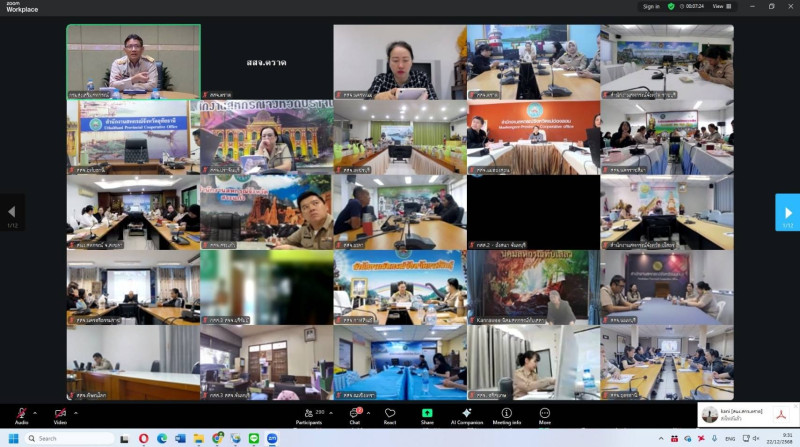This screenshot has height=447, width=800.
Task: Open the More options menu
Action: pyautogui.click(x=545, y=414)
